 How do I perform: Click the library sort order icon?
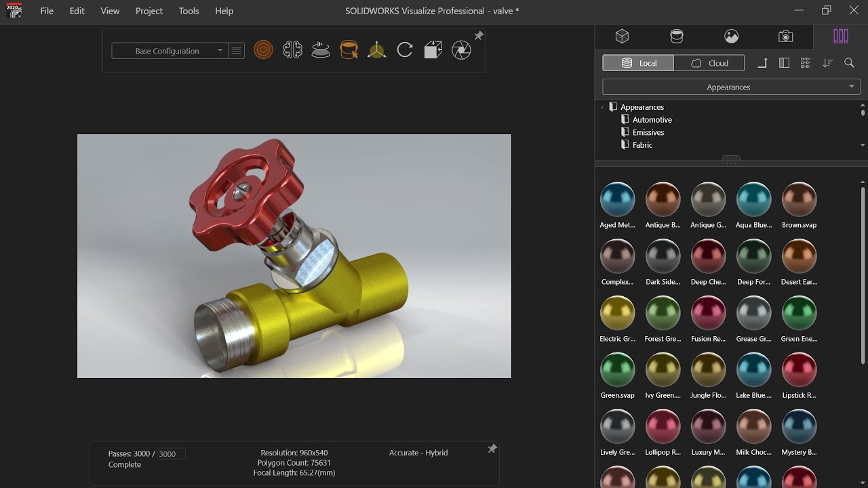(827, 63)
